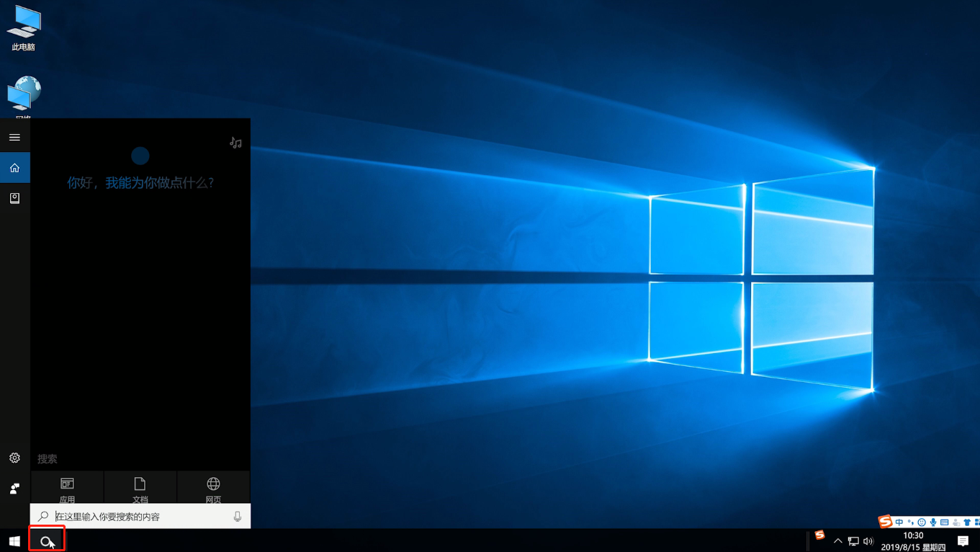
Task: Open the Sogou soft keyboard icon
Action: point(945,522)
